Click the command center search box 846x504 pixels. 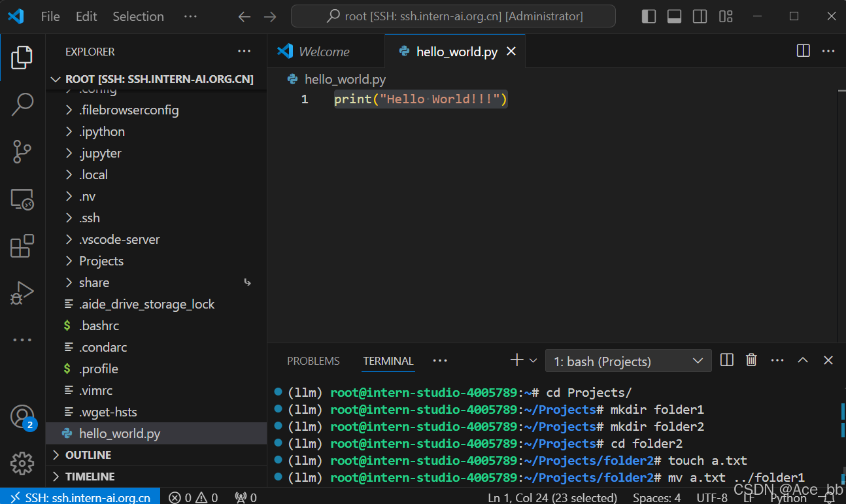click(453, 16)
